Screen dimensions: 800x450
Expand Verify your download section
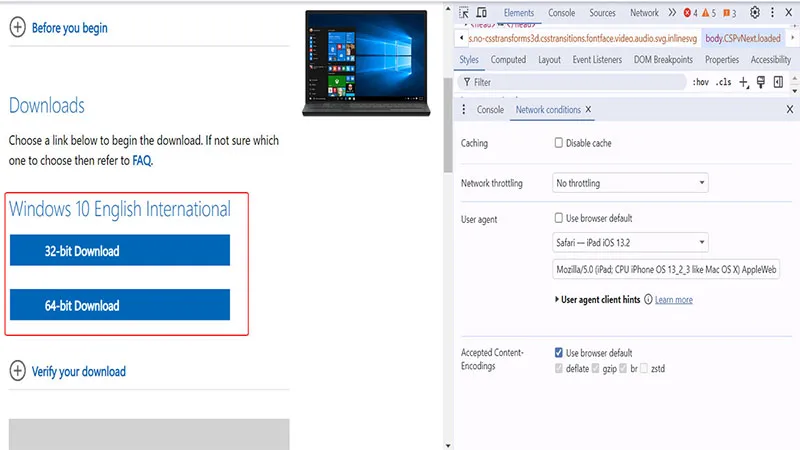pyautogui.click(x=17, y=371)
